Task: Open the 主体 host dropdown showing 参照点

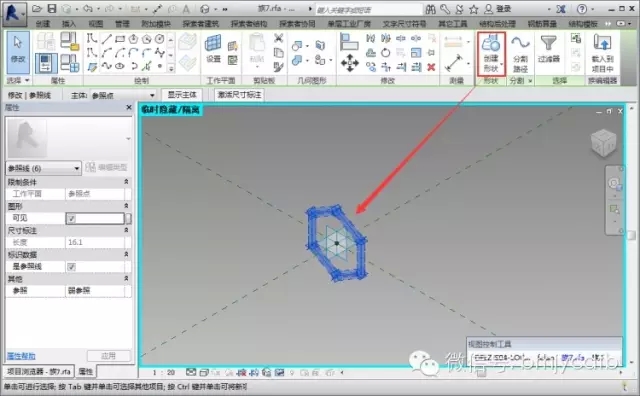Action: tap(123, 96)
